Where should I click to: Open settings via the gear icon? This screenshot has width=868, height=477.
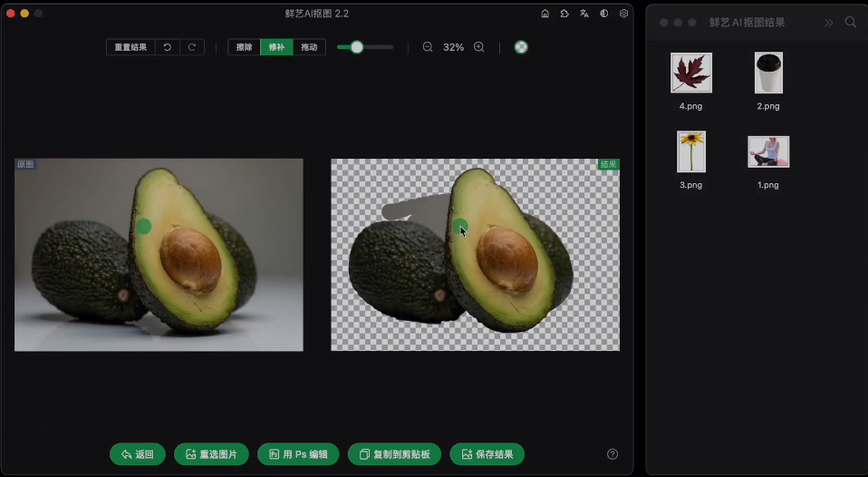pos(624,14)
